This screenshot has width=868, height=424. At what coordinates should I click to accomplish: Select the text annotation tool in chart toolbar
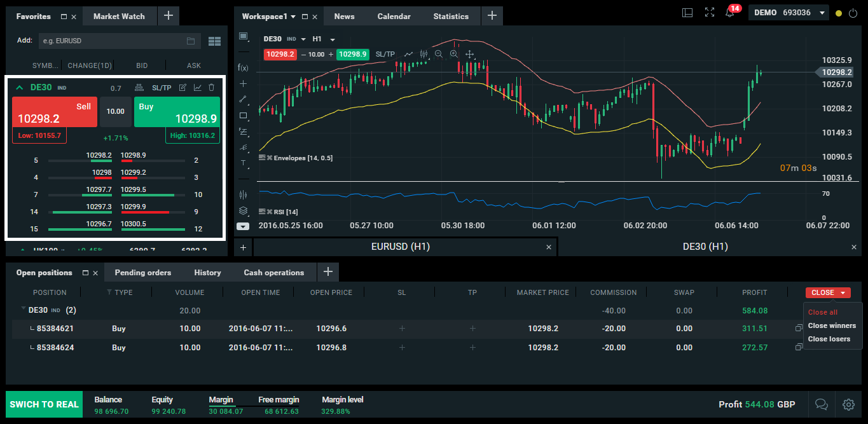(243, 163)
